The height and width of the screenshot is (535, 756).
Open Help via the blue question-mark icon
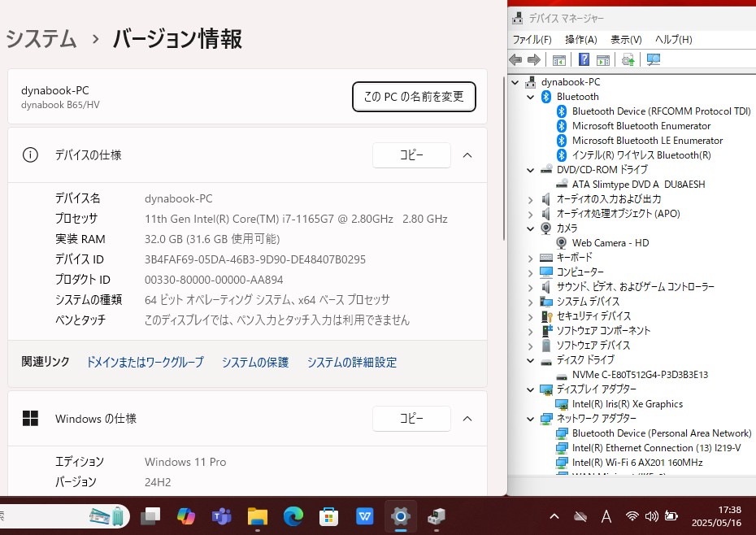pyautogui.click(x=584, y=59)
